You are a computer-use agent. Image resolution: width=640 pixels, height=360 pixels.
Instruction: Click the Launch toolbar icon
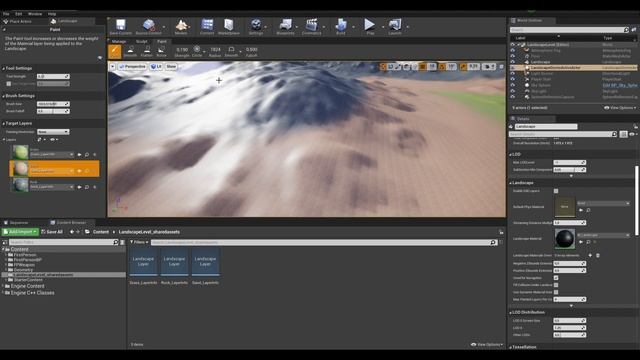pyautogui.click(x=395, y=27)
